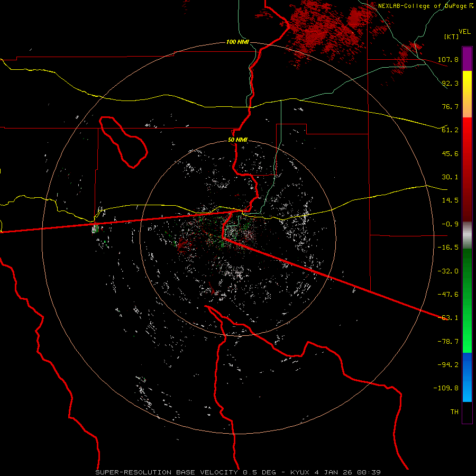Screen dimensions: 476x476
Task: Pick the -32.0 velocity value
Action: pos(448,271)
